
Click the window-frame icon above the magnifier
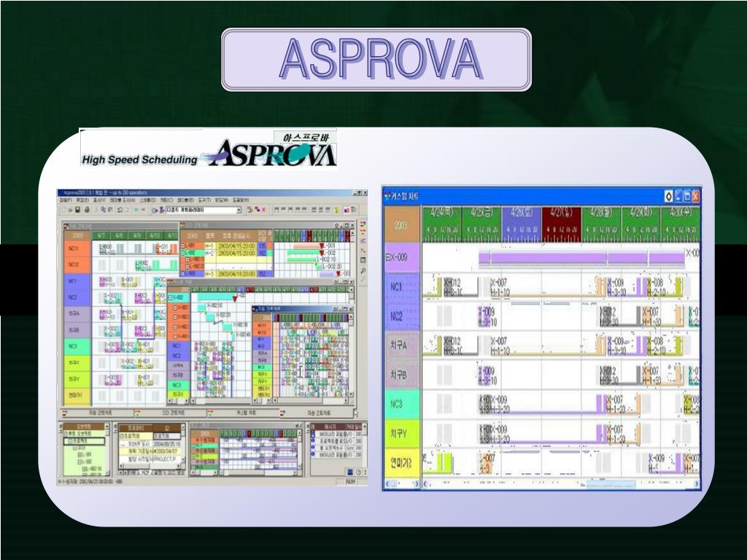coord(363,260)
